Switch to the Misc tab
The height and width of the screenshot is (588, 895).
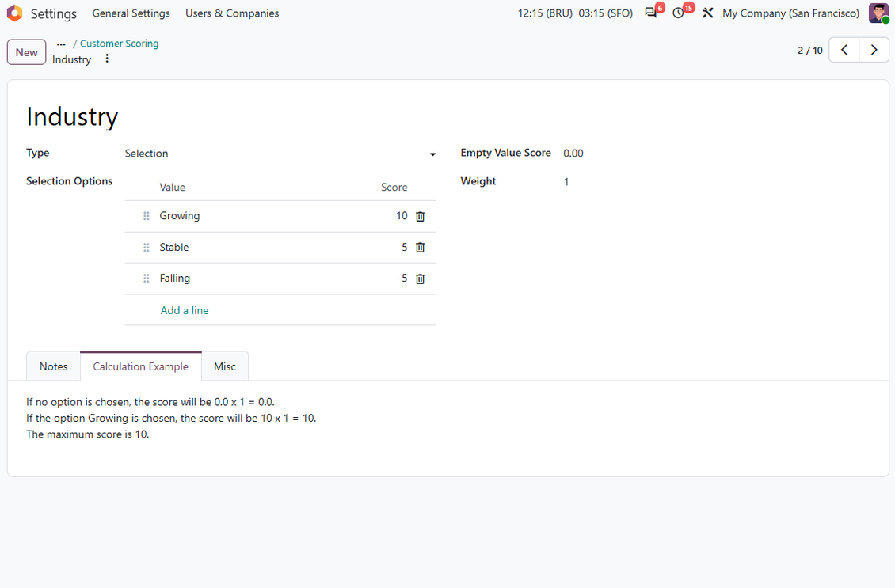pyautogui.click(x=225, y=366)
